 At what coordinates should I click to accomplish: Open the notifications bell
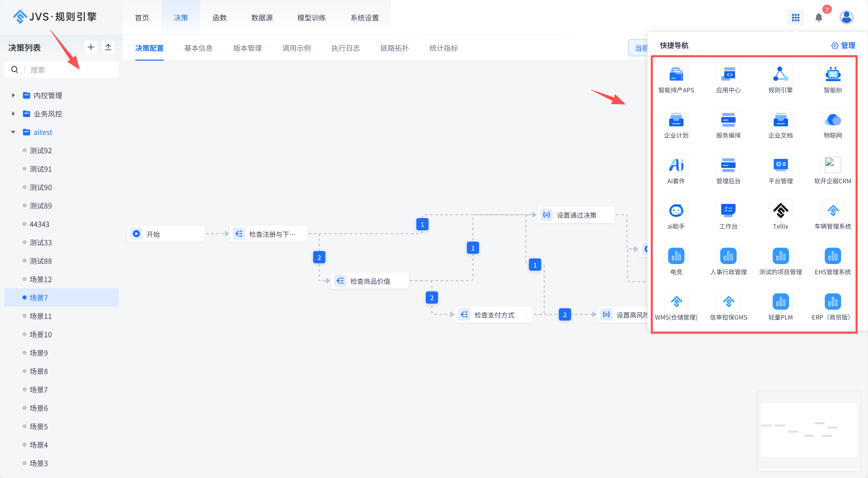819,17
